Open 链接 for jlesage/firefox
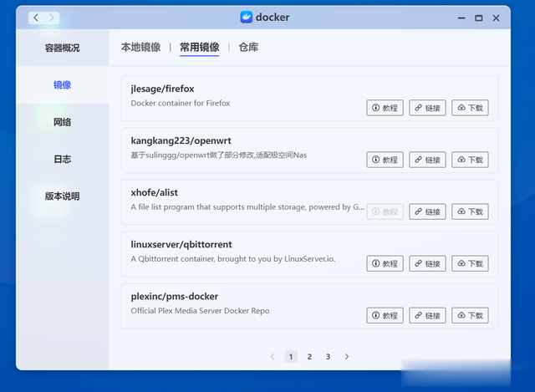 point(427,108)
